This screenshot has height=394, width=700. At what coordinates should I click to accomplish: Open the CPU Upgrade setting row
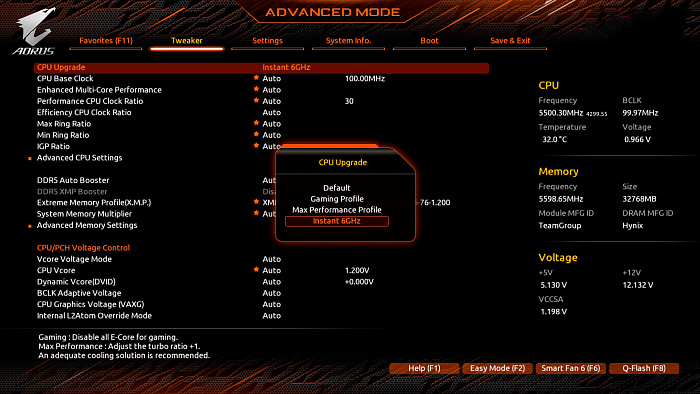coord(261,67)
